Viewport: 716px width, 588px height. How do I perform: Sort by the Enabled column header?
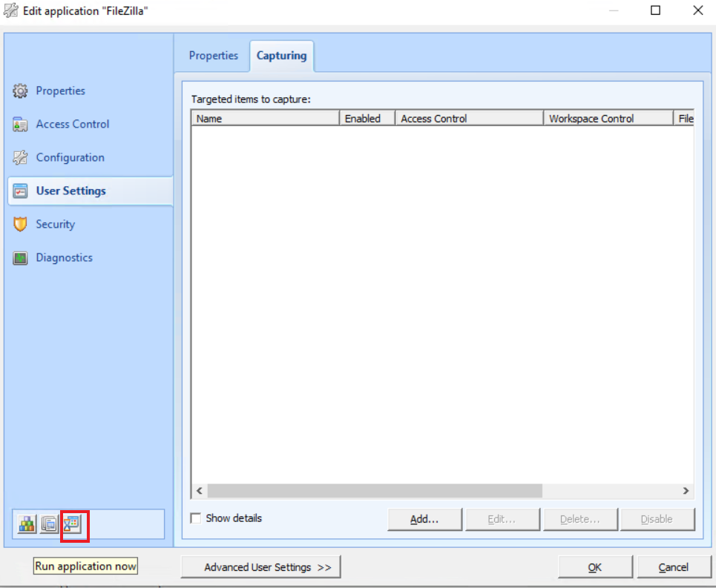click(367, 119)
